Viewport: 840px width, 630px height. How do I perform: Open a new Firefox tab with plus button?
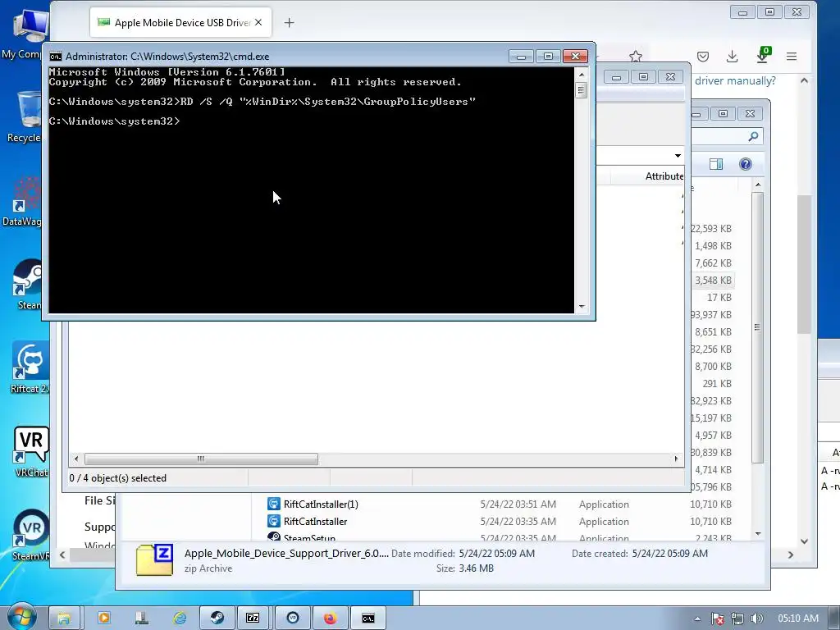click(x=289, y=22)
